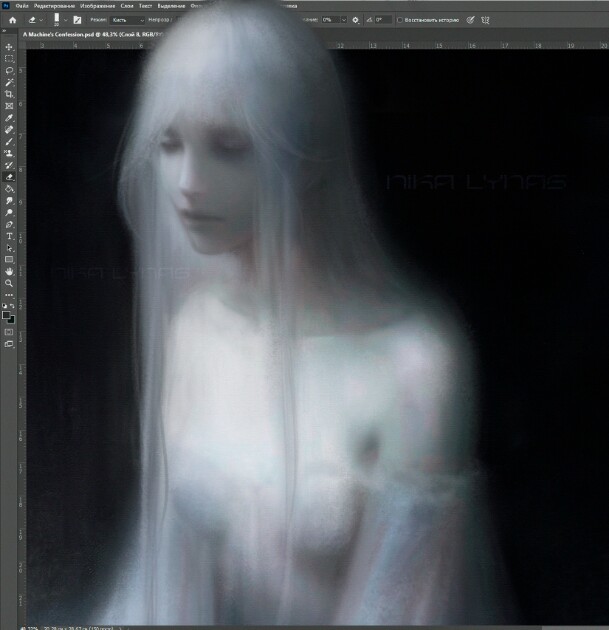
Task: Toggle Quick Mask mode
Action: [x=9, y=332]
